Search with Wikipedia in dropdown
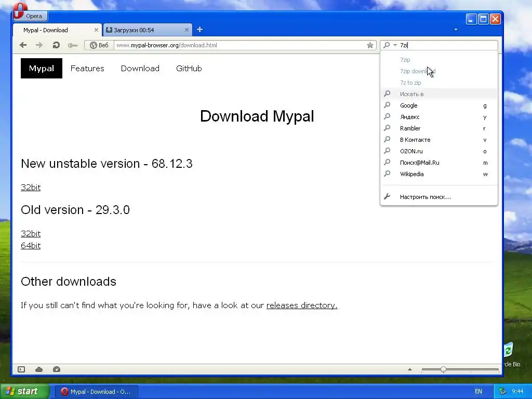Screen dimensions: 532x399 pyautogui.click(x=439, y=174)
